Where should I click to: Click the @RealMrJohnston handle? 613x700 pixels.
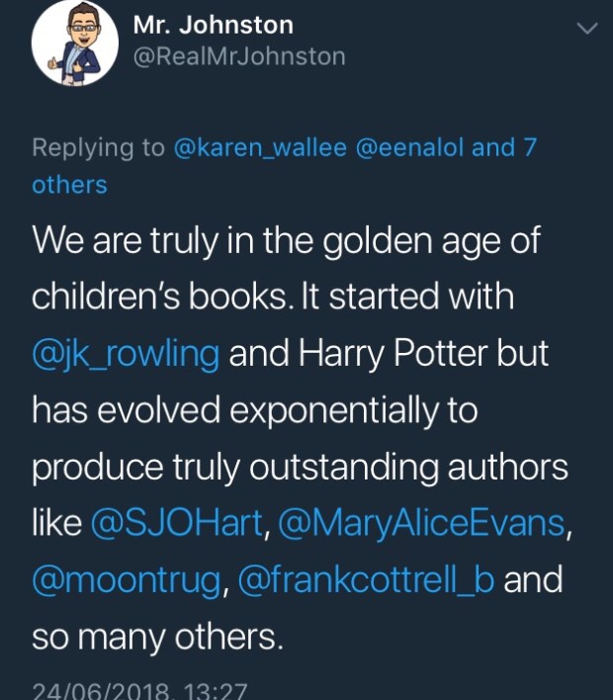[x=238, y=56]
